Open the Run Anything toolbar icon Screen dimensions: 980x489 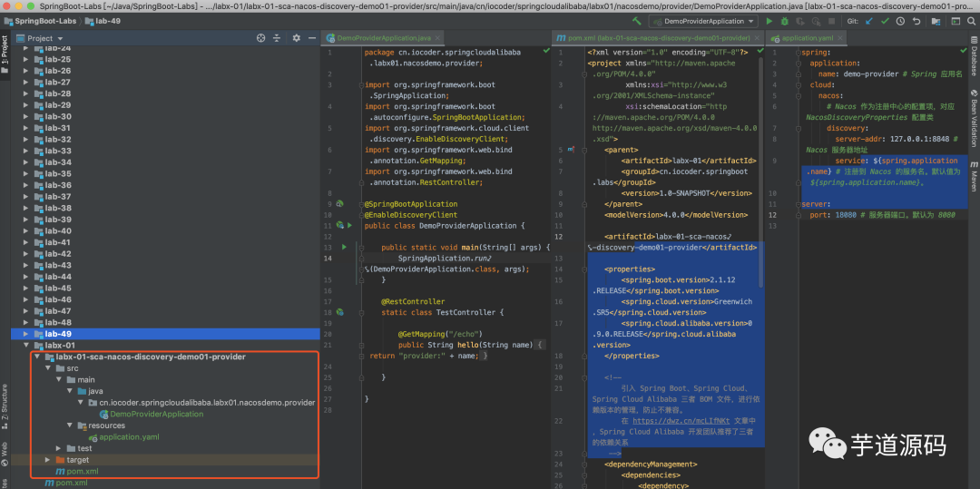point(955,21)
